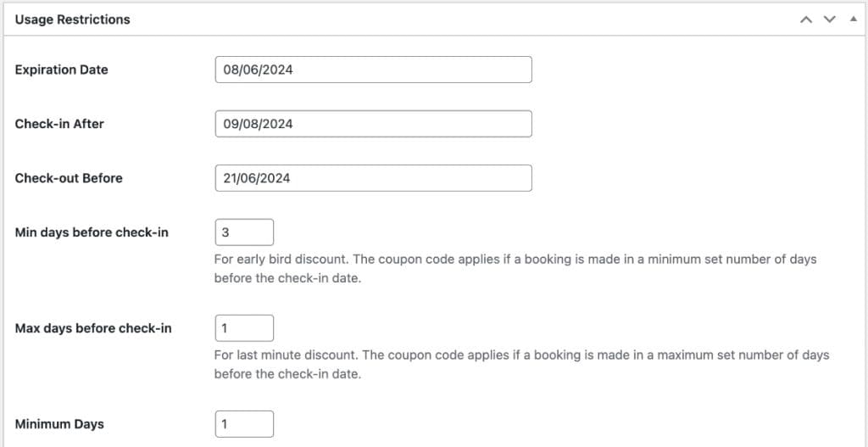Click the Min days before check-in box

point(244,232)
